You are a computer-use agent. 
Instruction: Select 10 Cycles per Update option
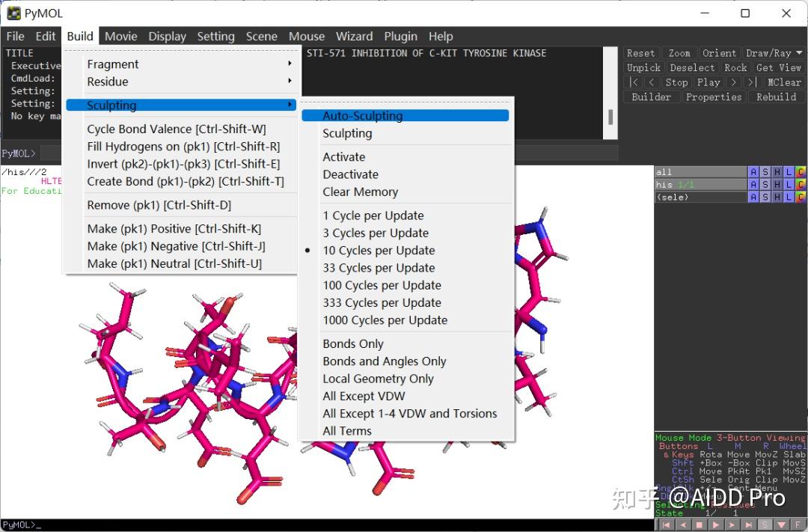point(379,251)
